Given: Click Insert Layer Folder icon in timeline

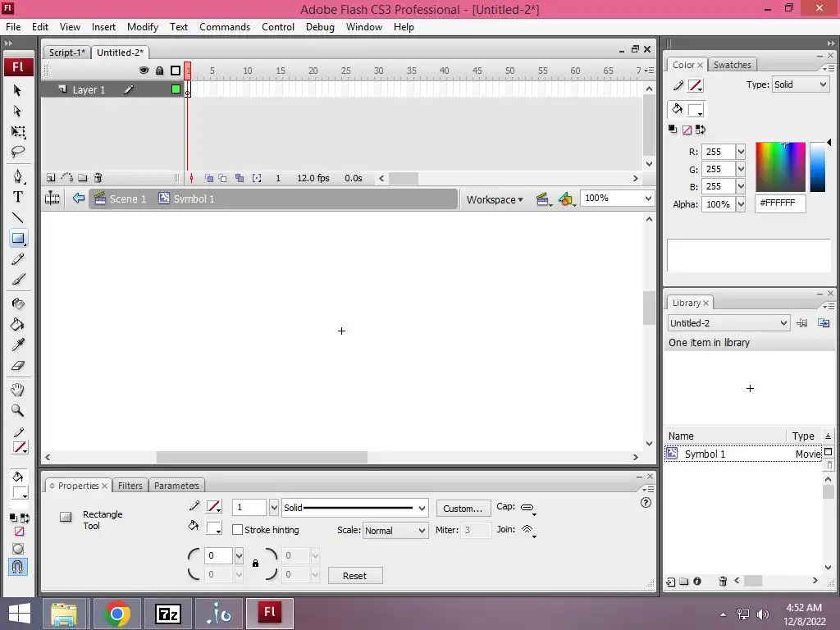Looking at the screenshot, I should coord(83,178).
